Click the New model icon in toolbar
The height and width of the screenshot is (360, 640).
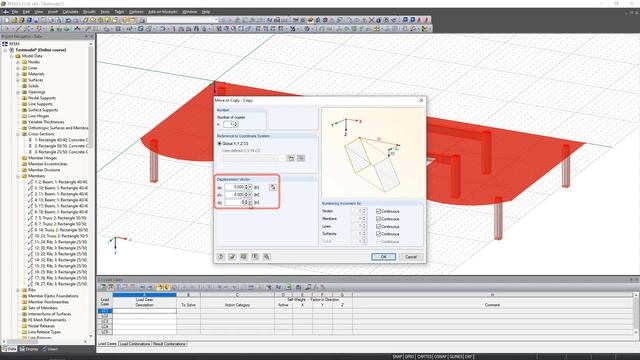coord(7,20)
